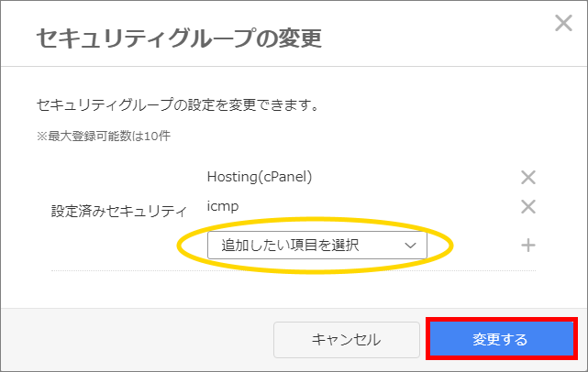Click the 設定済みセキュリティ field label
The width and height of the screenshot is (588, 372).
click(118, 211)
